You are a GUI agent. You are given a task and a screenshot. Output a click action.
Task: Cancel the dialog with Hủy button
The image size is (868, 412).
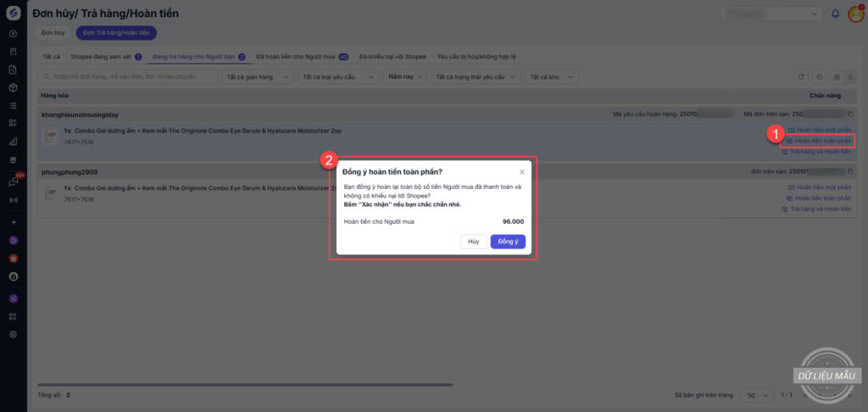tap(473, 242)
